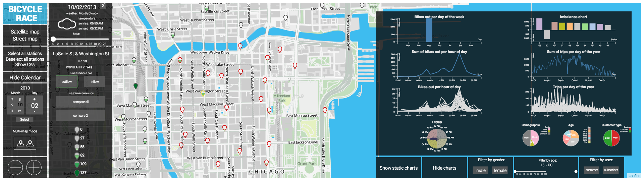Toggle the subscriber user filter

pyautogui.click(x=611, y=170)
